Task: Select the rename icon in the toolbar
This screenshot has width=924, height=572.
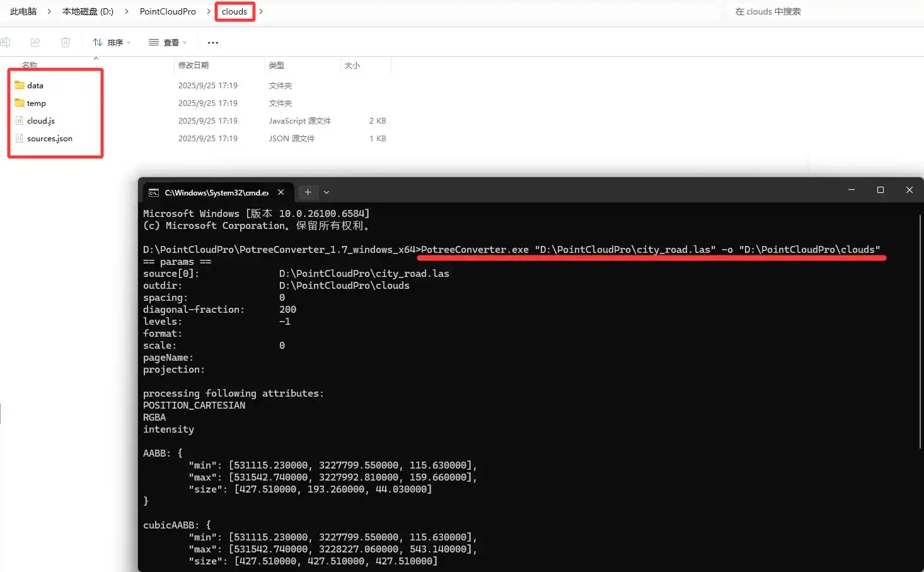Action: [x=6, y=42]
